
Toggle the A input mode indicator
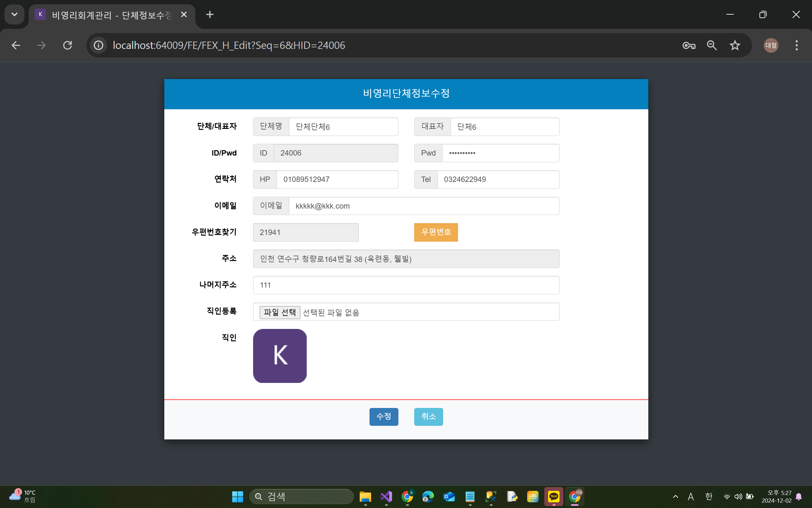click(x=691, y=497)
